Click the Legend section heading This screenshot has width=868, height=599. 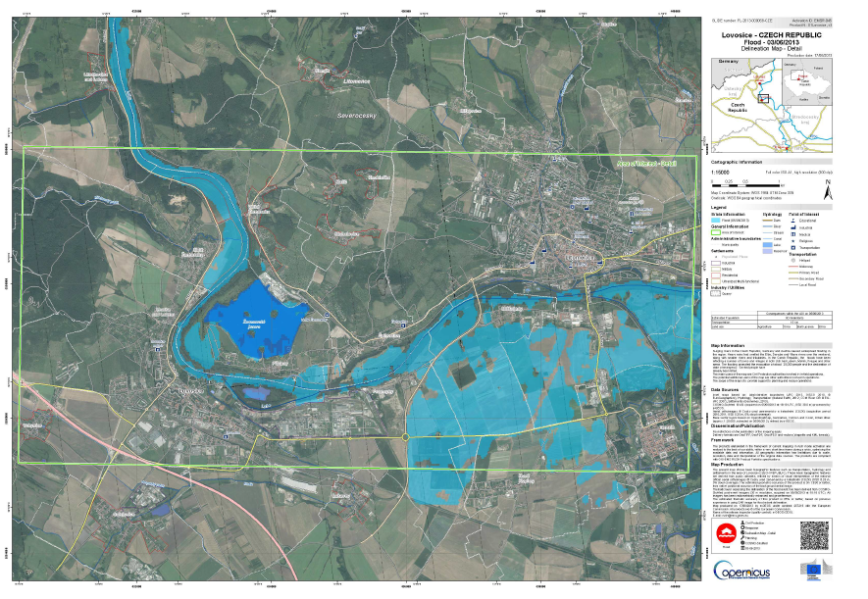(x=719, y=208)
